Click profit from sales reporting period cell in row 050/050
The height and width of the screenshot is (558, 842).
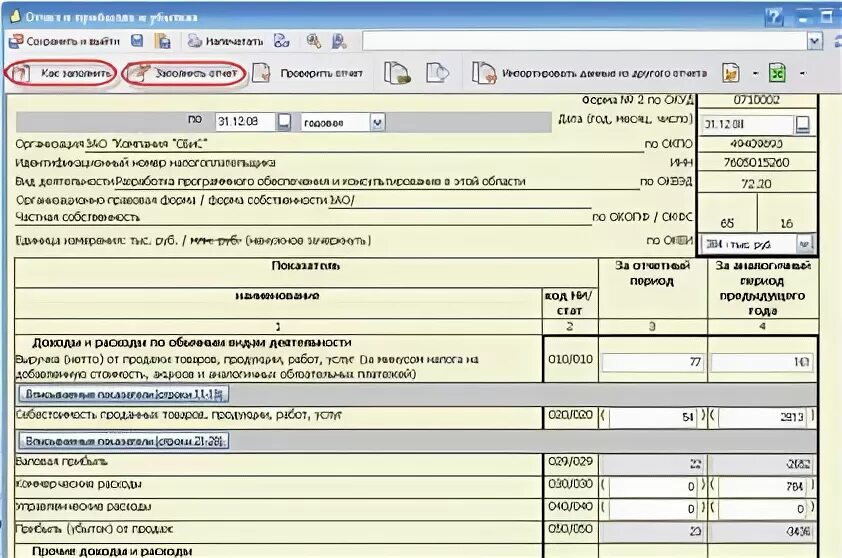[x=653, y=531]
